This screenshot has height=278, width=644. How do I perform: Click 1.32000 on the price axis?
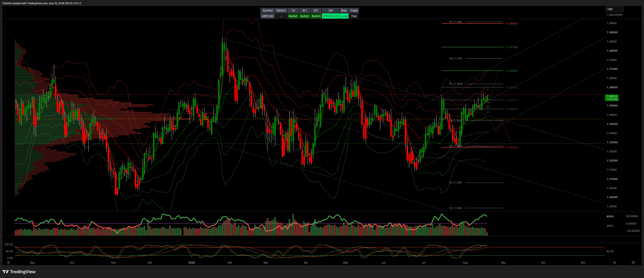tap(612, 161)
